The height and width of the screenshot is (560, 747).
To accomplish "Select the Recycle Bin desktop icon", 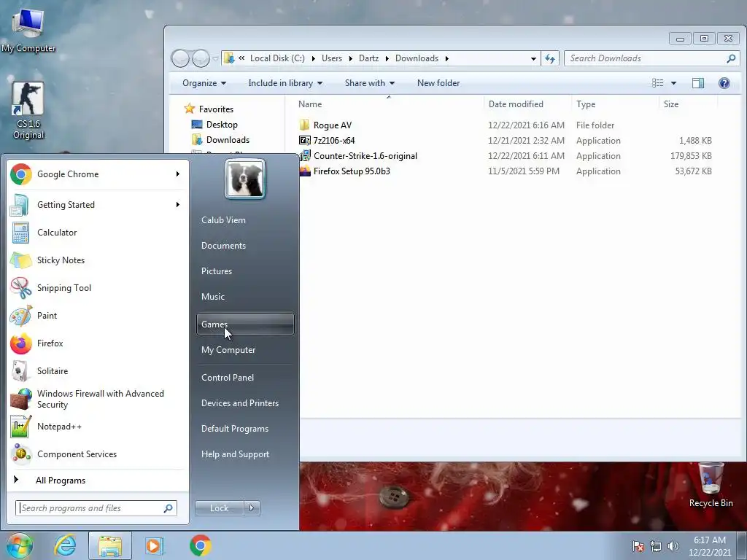I will [711, 485].
